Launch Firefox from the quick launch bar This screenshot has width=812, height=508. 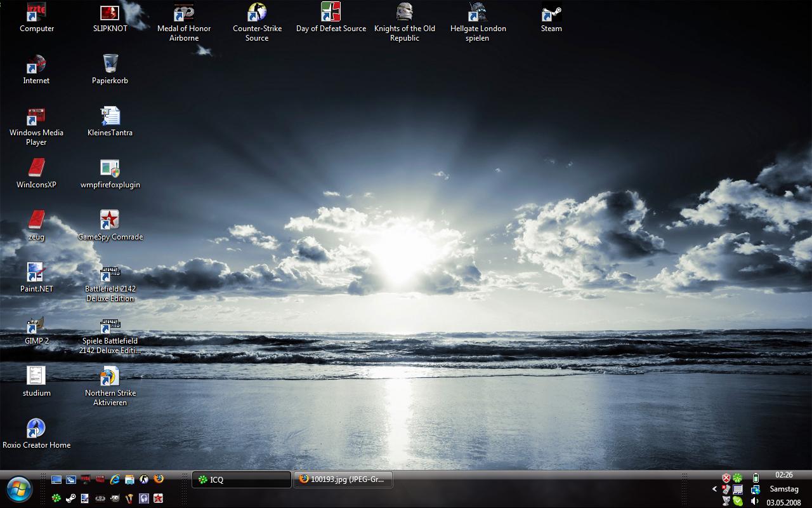pyautogui.click(x=159, y=479)
